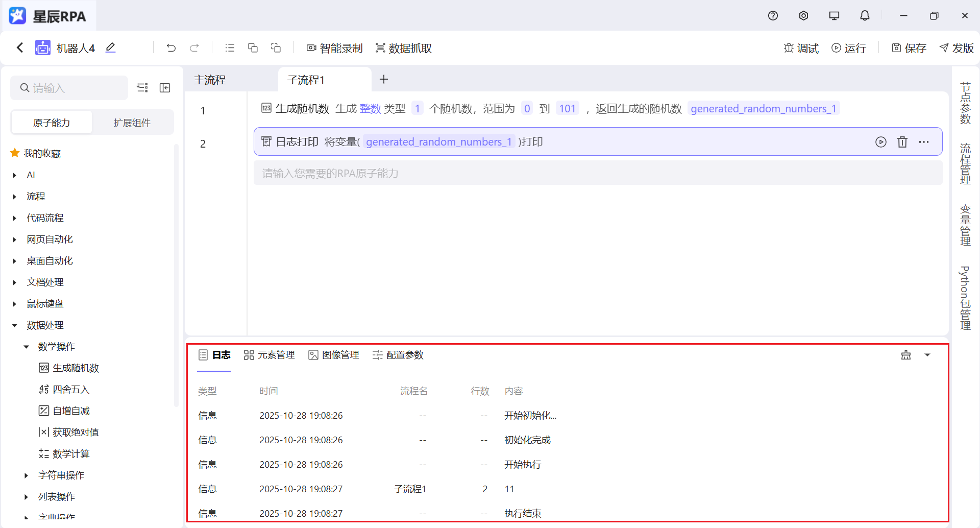The width and height of the screenshot is (980, 528).
Task: Open the more options menu on step 2
Action: click(923, 142)
